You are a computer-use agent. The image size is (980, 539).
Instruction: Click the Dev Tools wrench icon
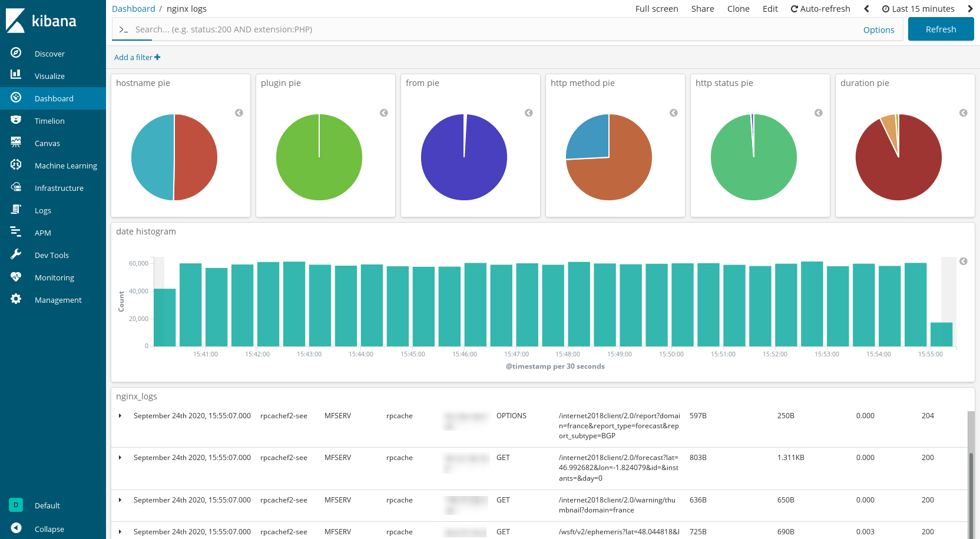[x=16, y=254]
